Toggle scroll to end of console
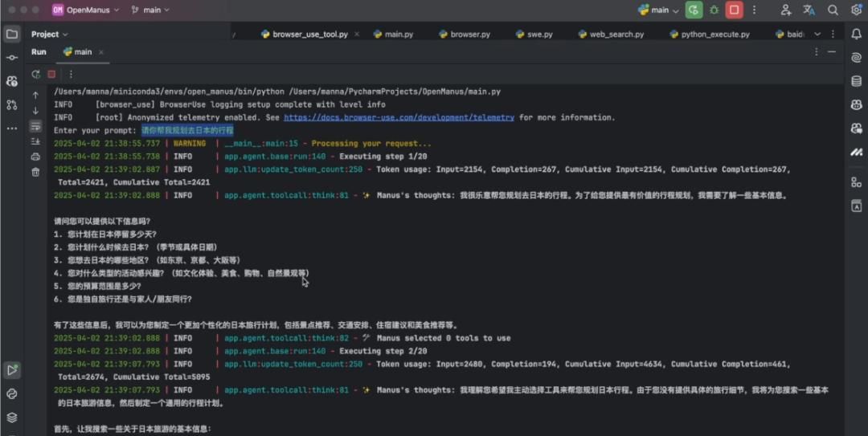The height and width of the screenshot is (436, 868). click(x=35, y=141)
